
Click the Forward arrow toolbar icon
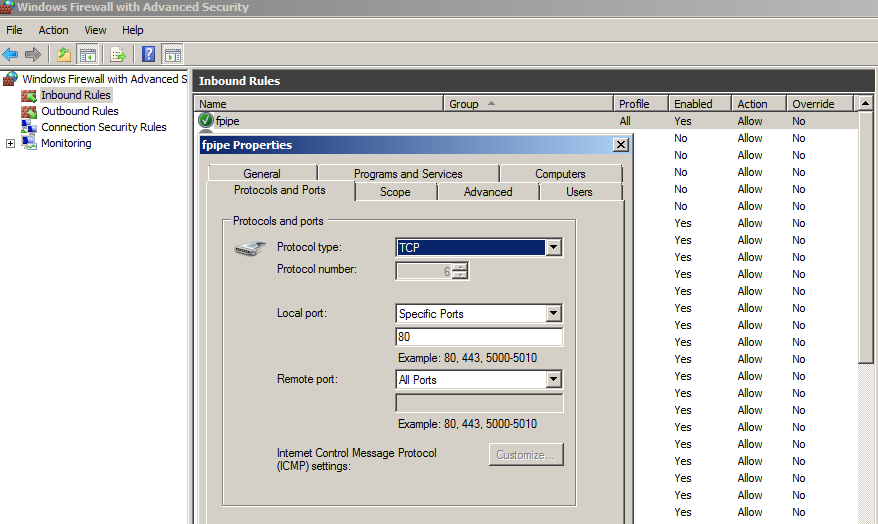tap(33, 54)
